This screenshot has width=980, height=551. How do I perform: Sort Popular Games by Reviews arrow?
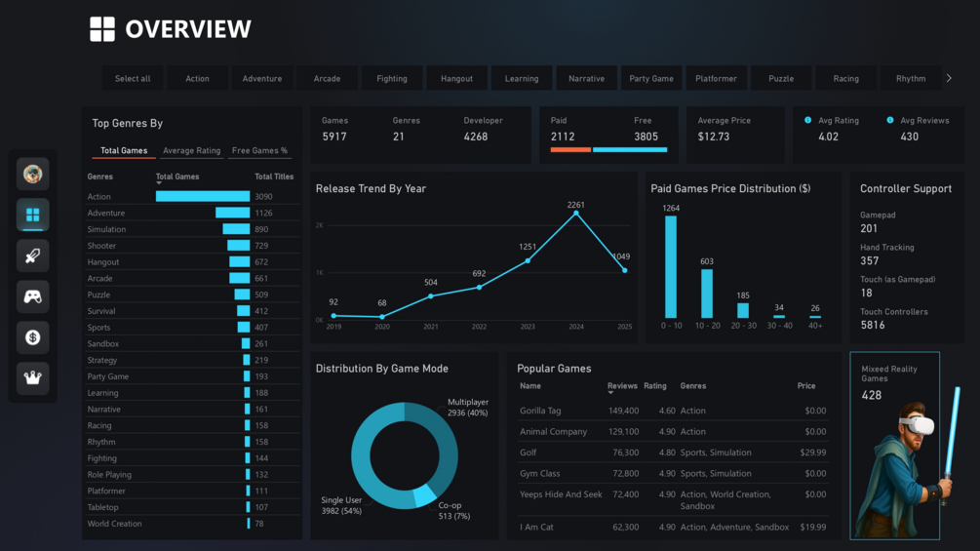pyautogui.click(x=610, y=393)
